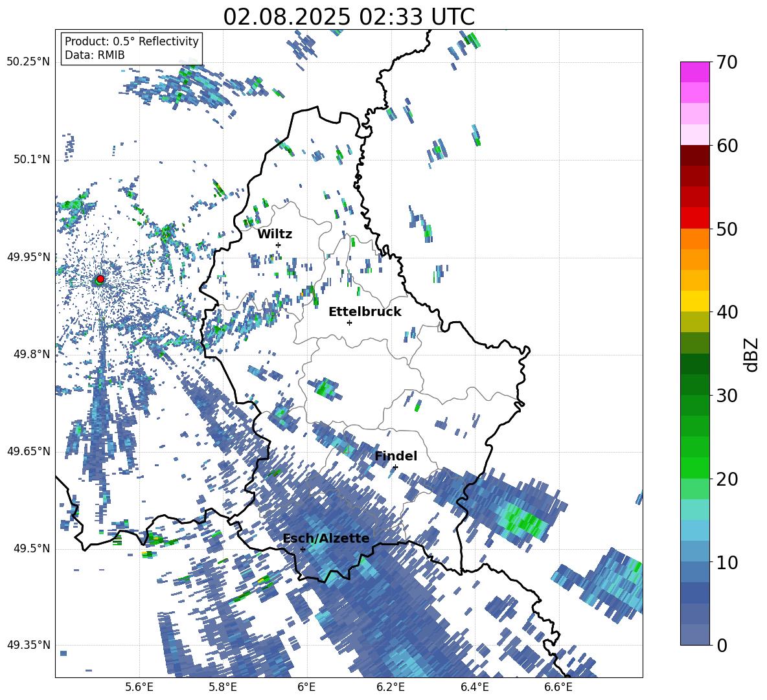This screenshot has width=767, height=700.
Task: Click the 49.95°N latitude label
Action: click(29, 256)
